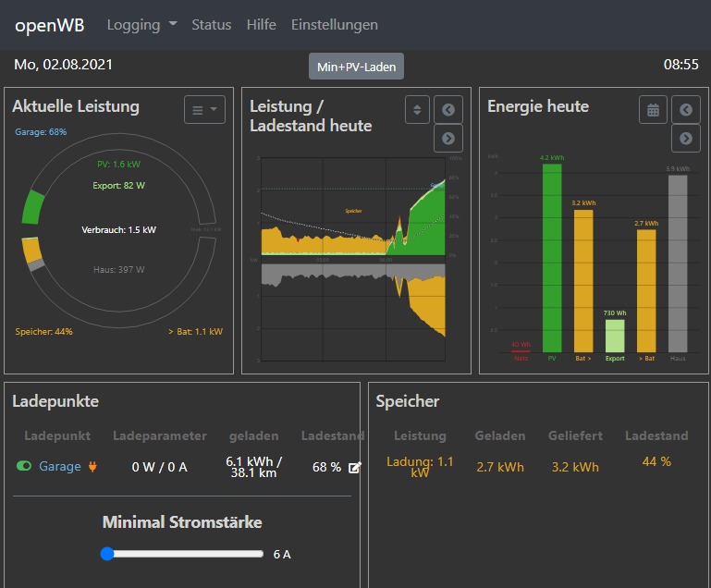Open the calendar in Energie heute
711x588 pixels.
pos(653,110)
